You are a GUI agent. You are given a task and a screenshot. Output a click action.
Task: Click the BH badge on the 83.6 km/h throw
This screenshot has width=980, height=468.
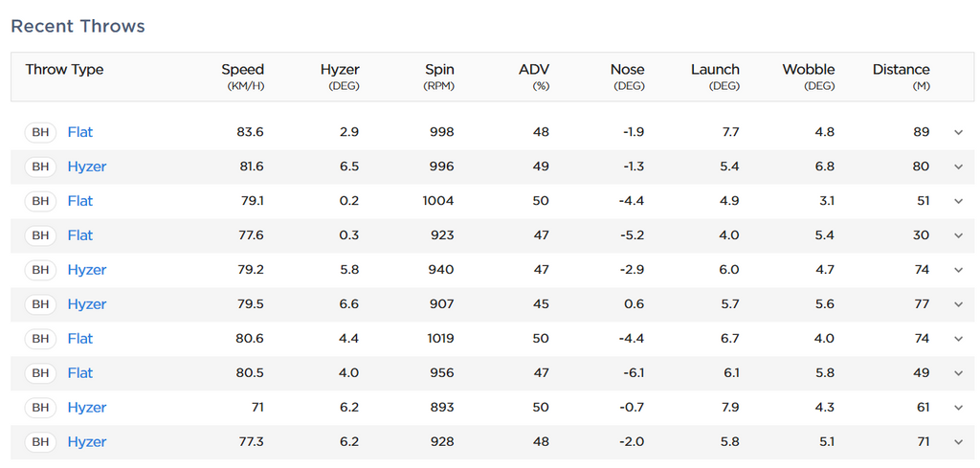(40, 132)
